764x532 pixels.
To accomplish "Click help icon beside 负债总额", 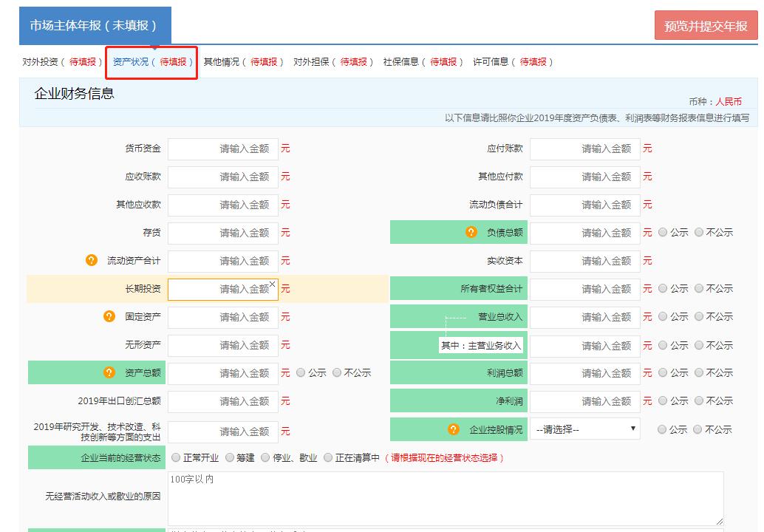I will (471, 233).
